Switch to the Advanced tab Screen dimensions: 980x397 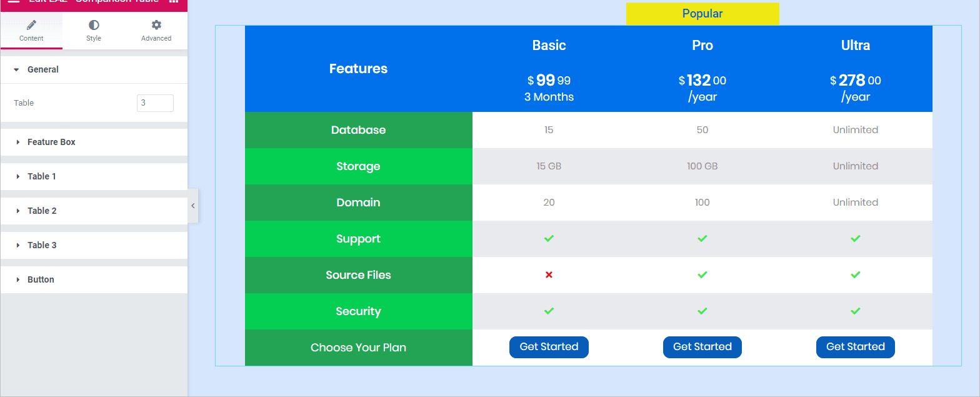click(156, 31)
